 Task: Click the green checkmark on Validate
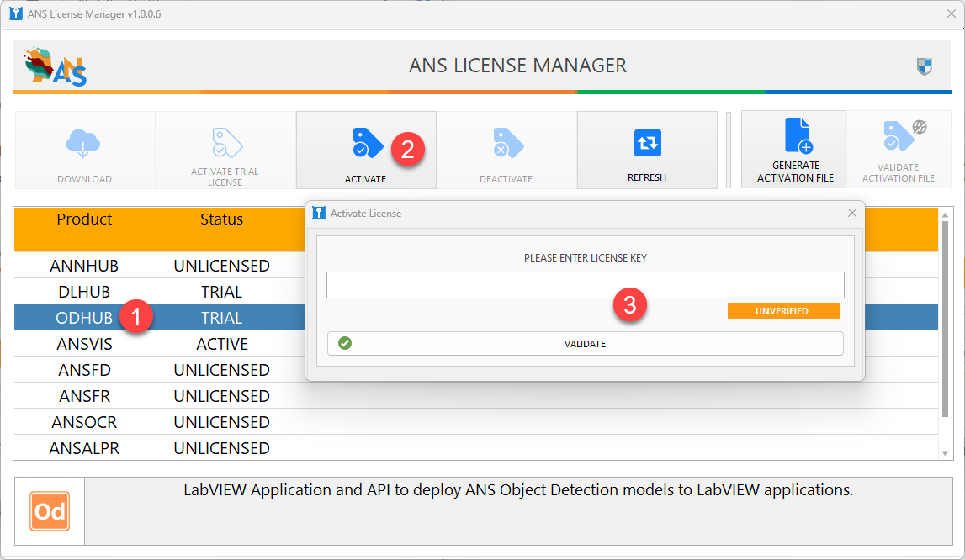(344, 343)
